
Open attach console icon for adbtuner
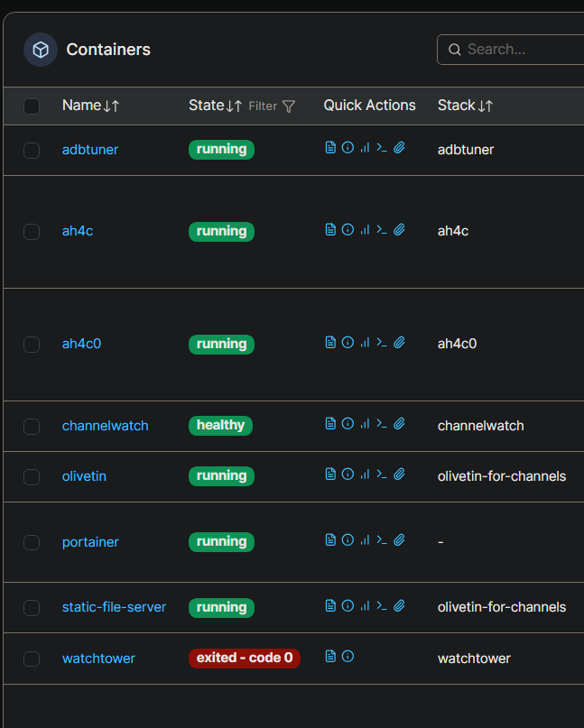pyautogui.click(x=399, y=148)
